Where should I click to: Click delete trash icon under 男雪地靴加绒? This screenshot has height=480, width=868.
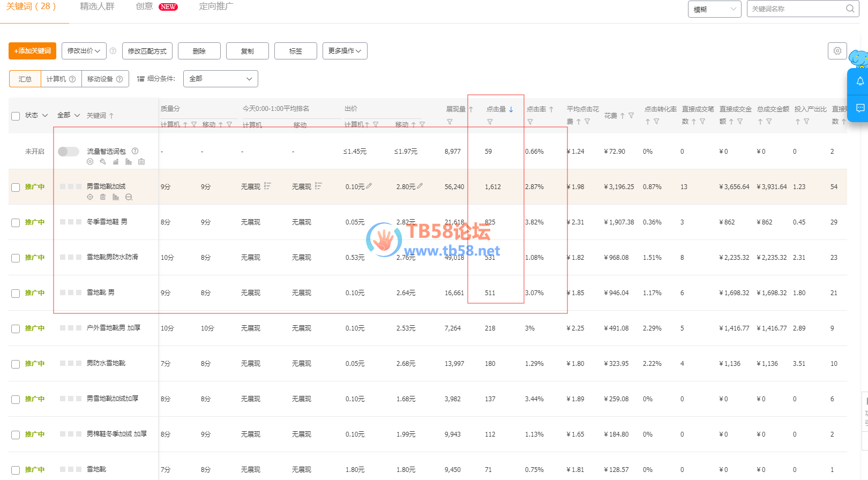coord(103,197)
